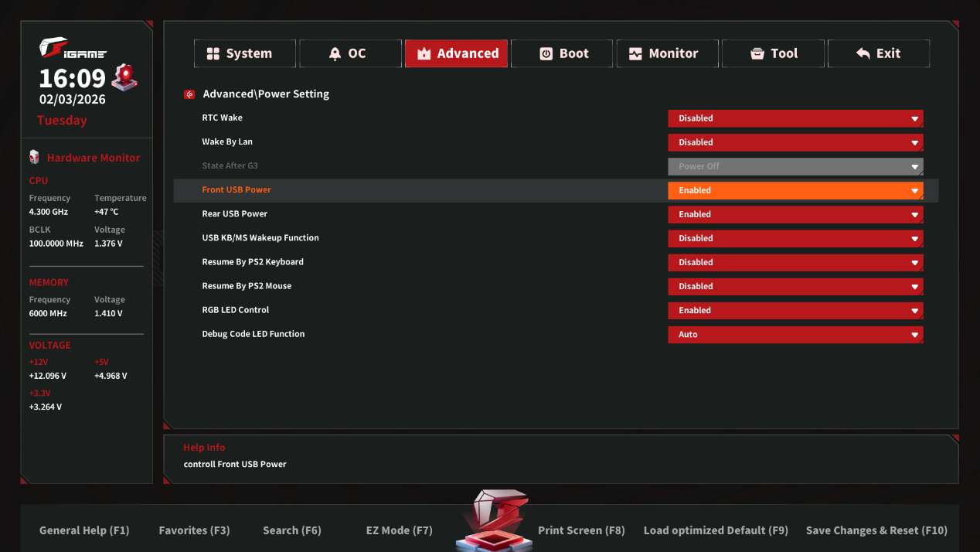Open Debug Code LED Function dropdown

pyautogui.click(x=795, y=335)
